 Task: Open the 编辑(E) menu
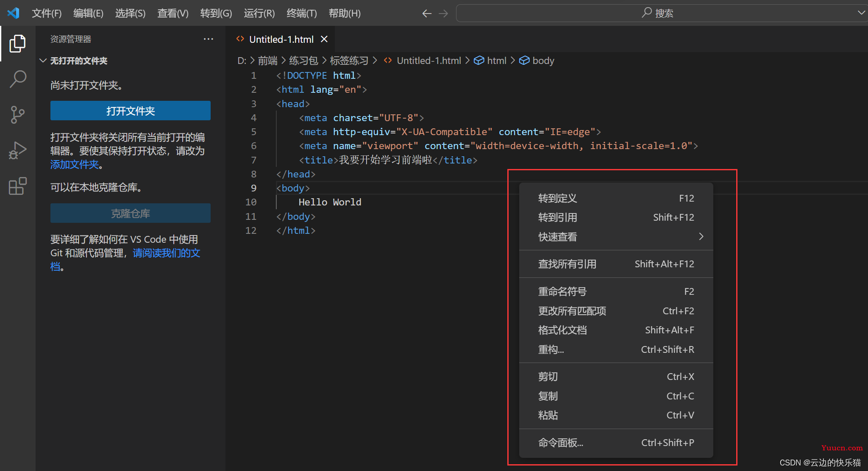coord(88,13)
